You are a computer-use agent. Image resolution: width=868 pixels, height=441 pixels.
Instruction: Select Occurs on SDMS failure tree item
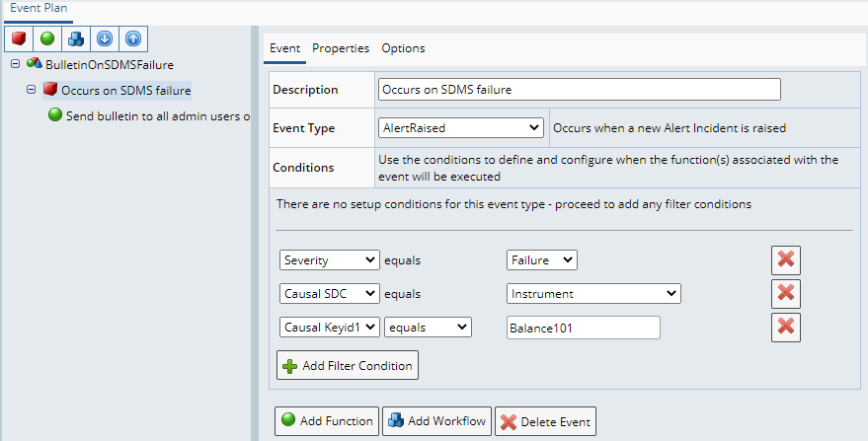tap(126, 90)
